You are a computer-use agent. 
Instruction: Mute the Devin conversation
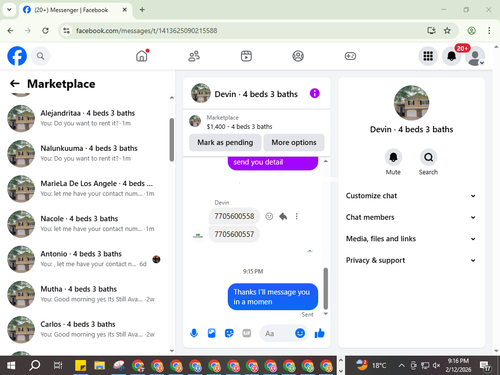(393, 157)
